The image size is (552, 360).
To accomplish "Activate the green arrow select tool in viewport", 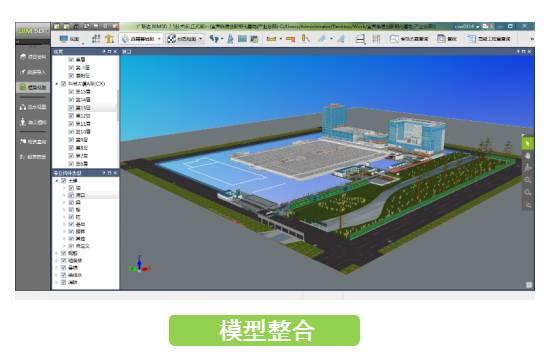I will [x=528, y=143].
